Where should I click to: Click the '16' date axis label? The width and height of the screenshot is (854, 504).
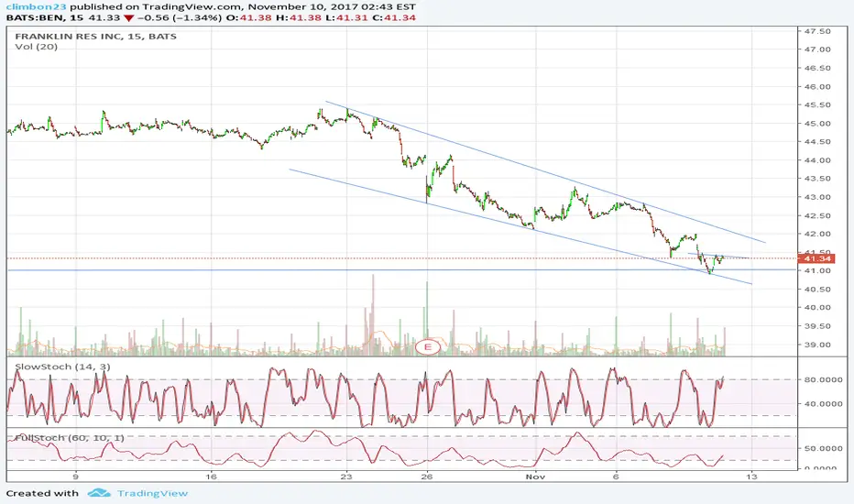[212, 477]
